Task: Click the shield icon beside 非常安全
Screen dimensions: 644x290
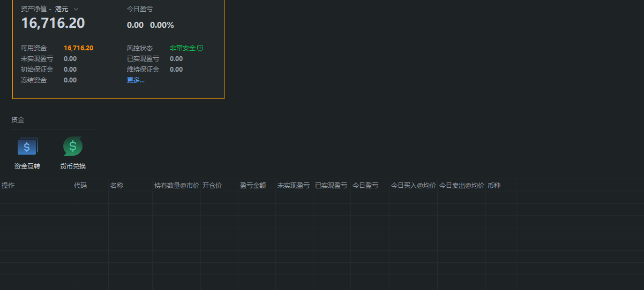Action: (x=200, y=48)
